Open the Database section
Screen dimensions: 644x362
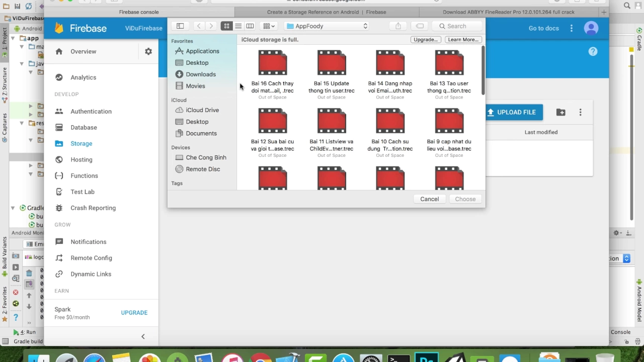[x=84, y=128]
